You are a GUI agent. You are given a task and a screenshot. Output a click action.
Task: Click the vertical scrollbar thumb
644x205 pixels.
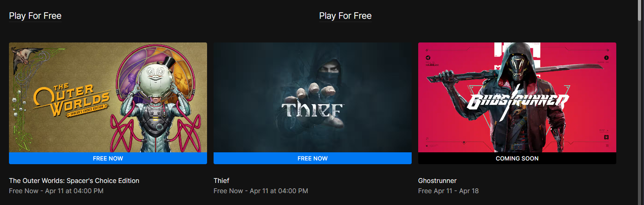640,10
